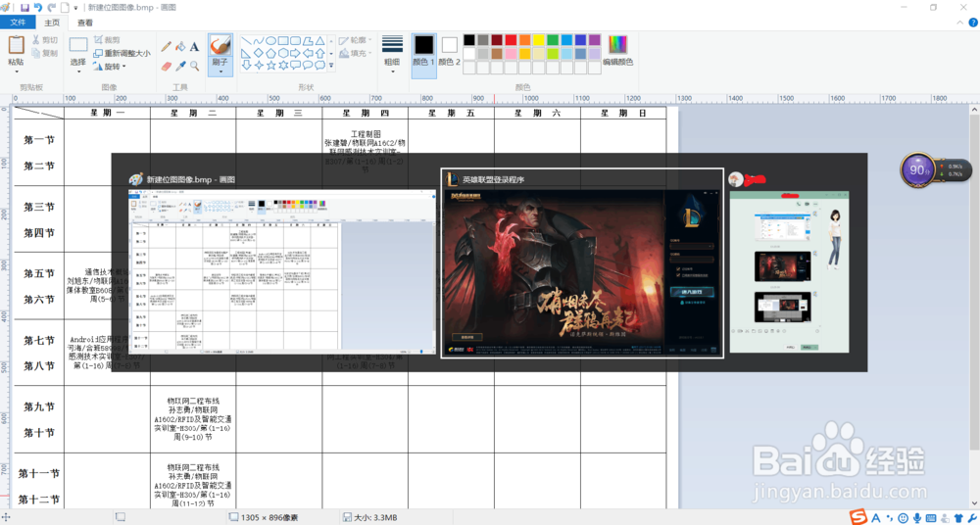Image resolution: width=980 pixels, height=525 pixels.
Task: Open the Sogou soft keyboard icon
Action: [931, 517]
